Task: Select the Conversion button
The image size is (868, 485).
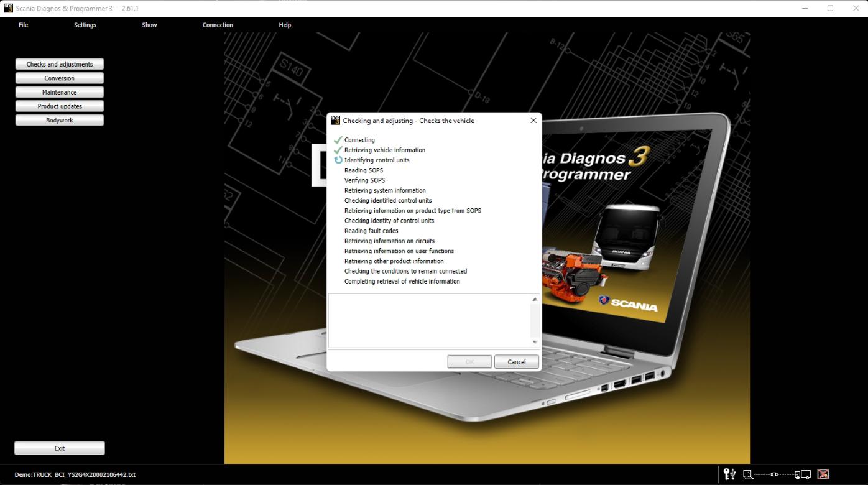Action: pyautogui.click(x=60, y=78)
